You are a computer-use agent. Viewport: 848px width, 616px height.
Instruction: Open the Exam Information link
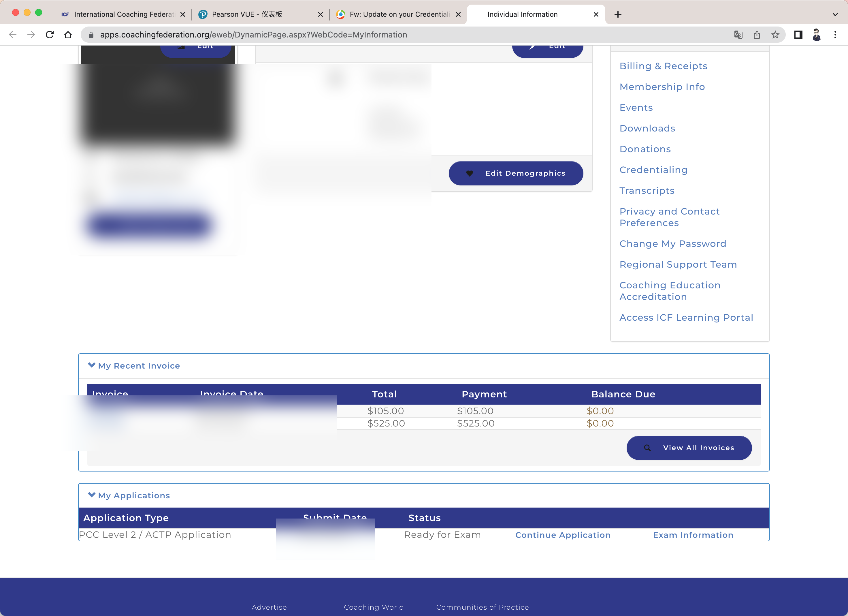tap(693, 535)
